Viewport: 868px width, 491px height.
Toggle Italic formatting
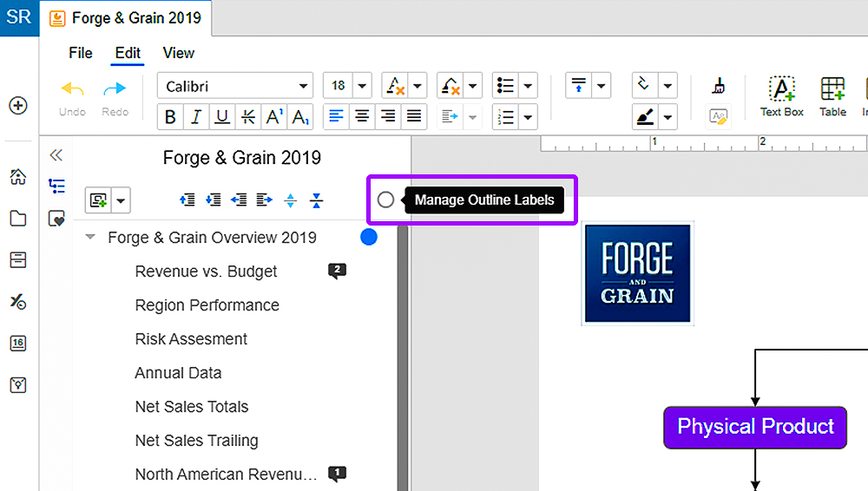point(196,117)
